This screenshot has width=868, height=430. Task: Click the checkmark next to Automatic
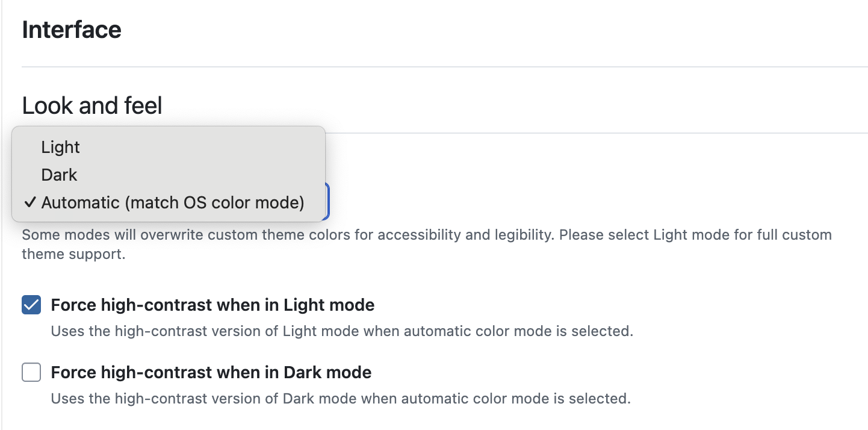click(29, 202)
